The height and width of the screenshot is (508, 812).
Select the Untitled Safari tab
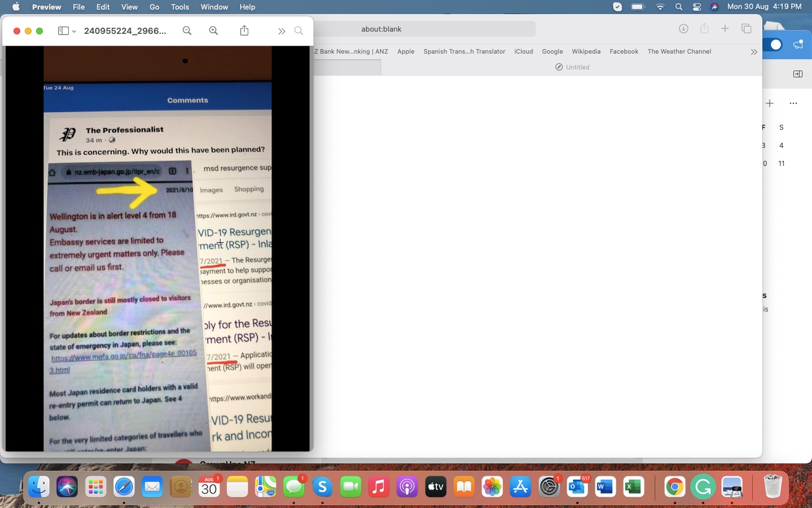(x=572, y=67)
